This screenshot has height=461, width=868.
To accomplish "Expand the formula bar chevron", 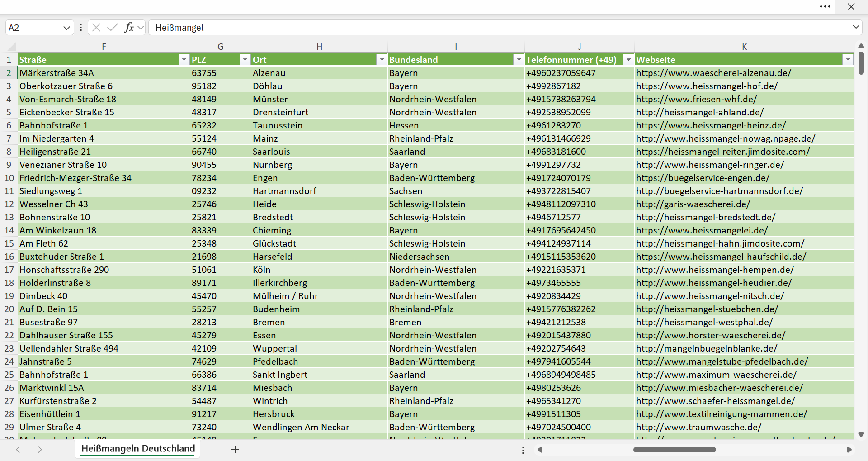I will pyautogui.click(x=856, y=27).
